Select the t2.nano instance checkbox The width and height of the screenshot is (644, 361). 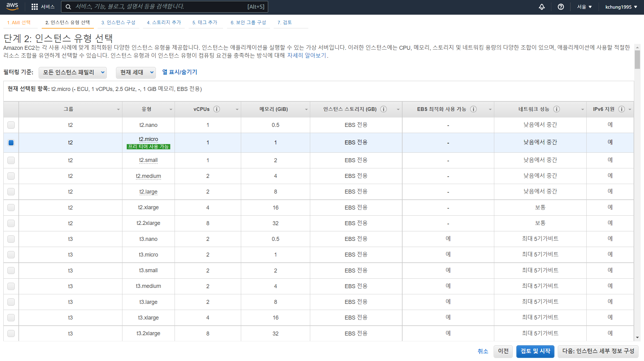[11, 125]
